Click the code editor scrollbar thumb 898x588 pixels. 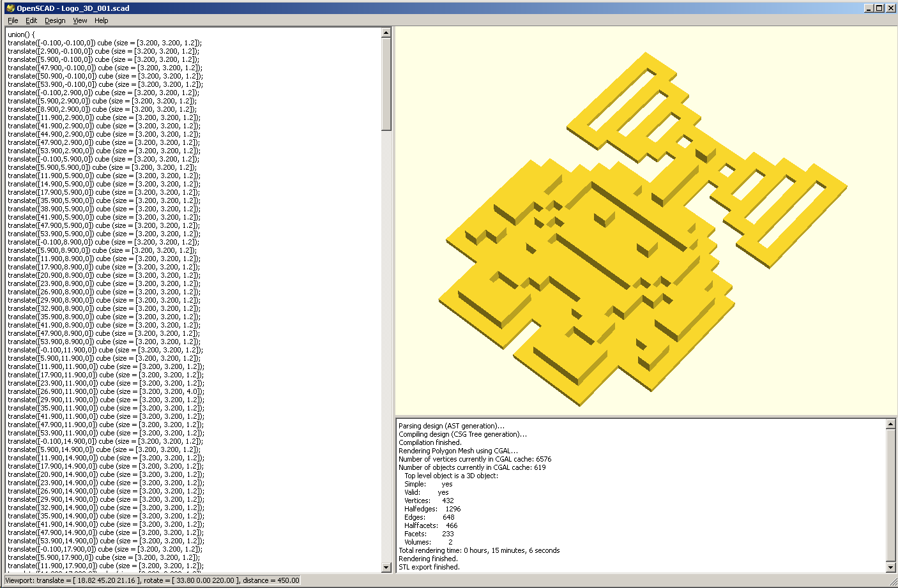tap(386, 83)
